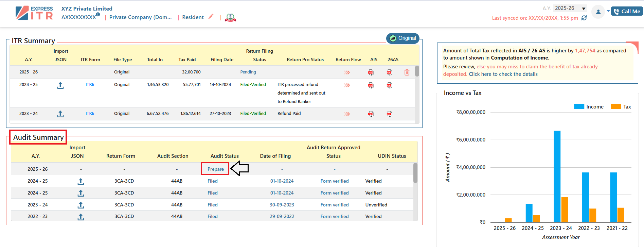644x251 pixels.
Task: Click the info badge next to the PAN
Action: tap(98, 14)
